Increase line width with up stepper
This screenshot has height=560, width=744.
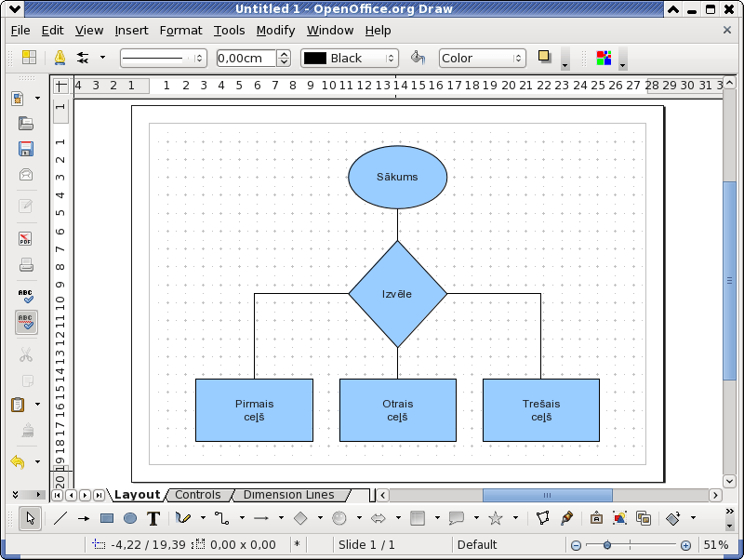point(284,54)
